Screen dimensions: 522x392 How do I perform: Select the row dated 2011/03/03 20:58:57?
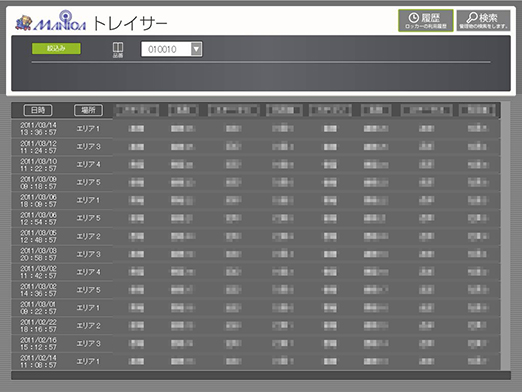(256, 254)
